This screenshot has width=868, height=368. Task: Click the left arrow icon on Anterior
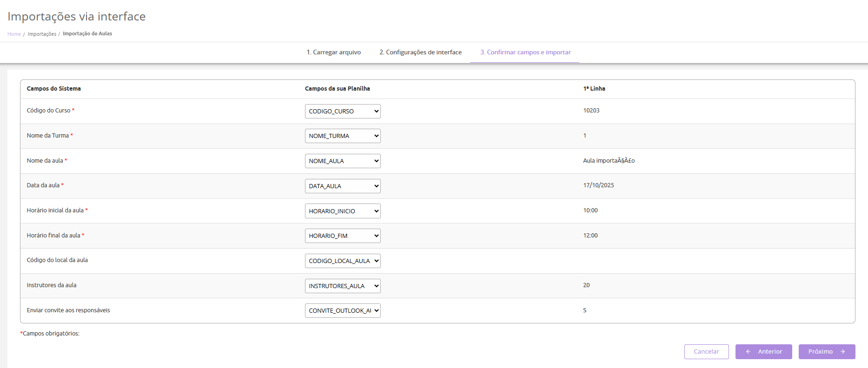point(748,352)
